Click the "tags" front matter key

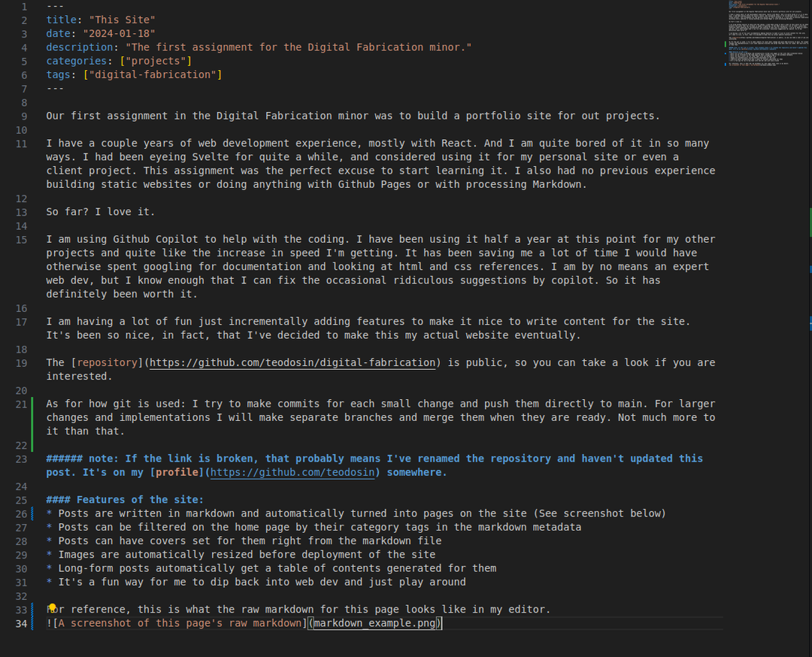pos(58,75)
